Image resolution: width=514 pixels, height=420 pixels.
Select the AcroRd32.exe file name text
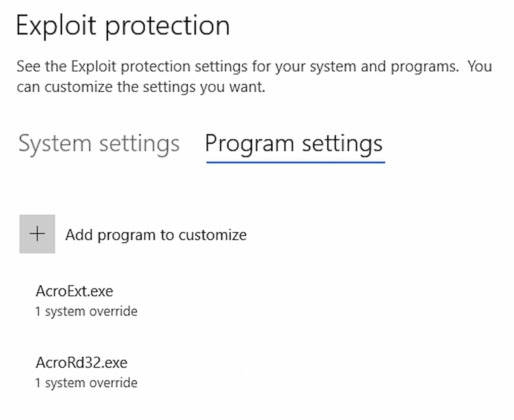pos(82,363)
